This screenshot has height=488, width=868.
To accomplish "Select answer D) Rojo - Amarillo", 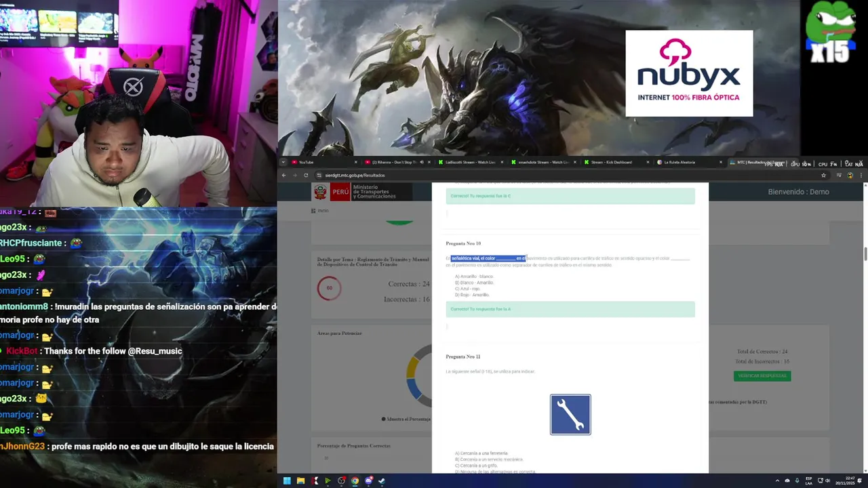I will click(x=472, y=295).
